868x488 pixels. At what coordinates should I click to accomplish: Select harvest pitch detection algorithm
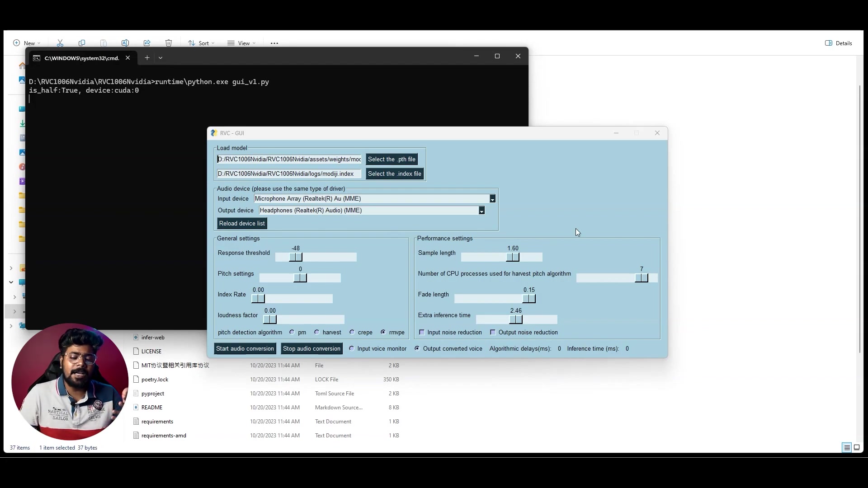pyautogui.click(x=317, y=332)
